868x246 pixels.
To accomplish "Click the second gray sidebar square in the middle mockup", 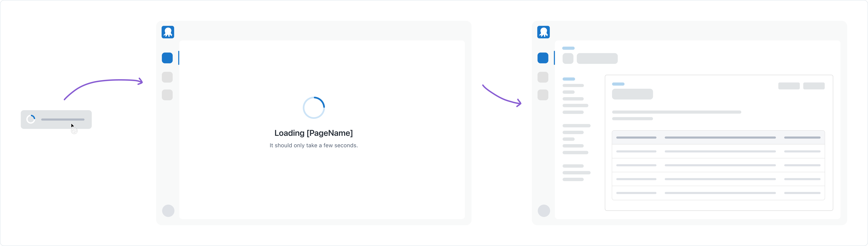I will (x=167, y=95).
